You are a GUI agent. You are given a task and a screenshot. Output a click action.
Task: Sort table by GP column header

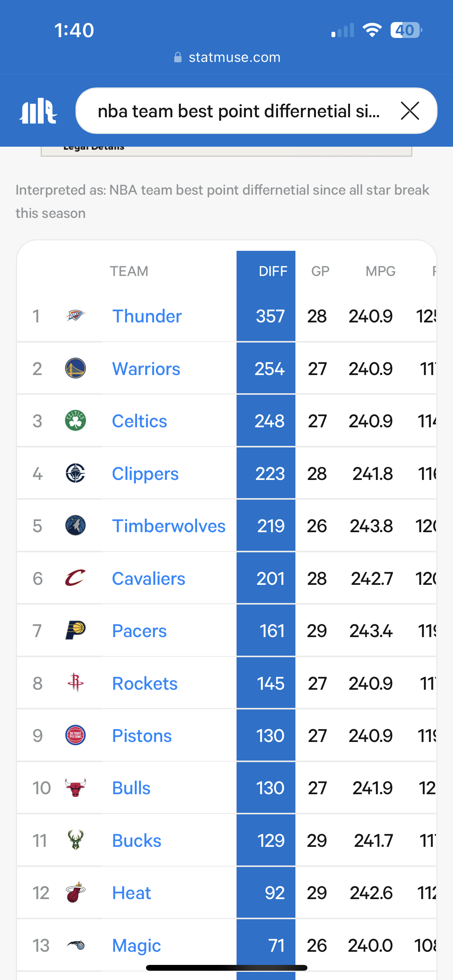[320, 271]
